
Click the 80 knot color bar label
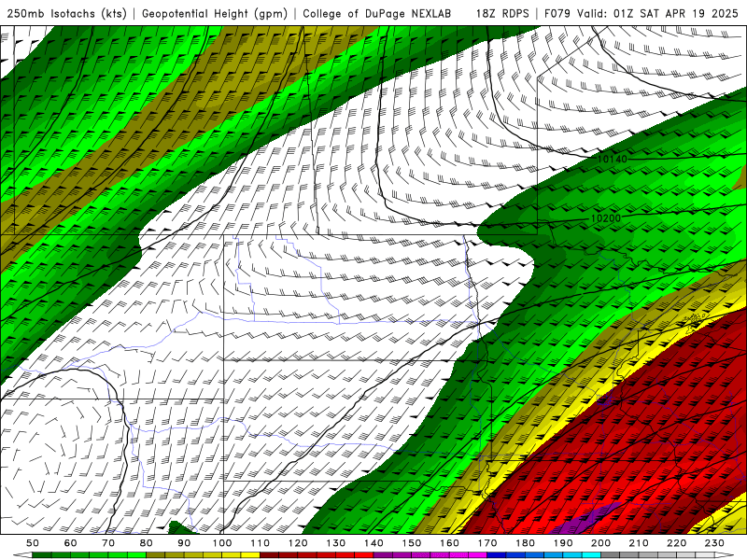147,543
